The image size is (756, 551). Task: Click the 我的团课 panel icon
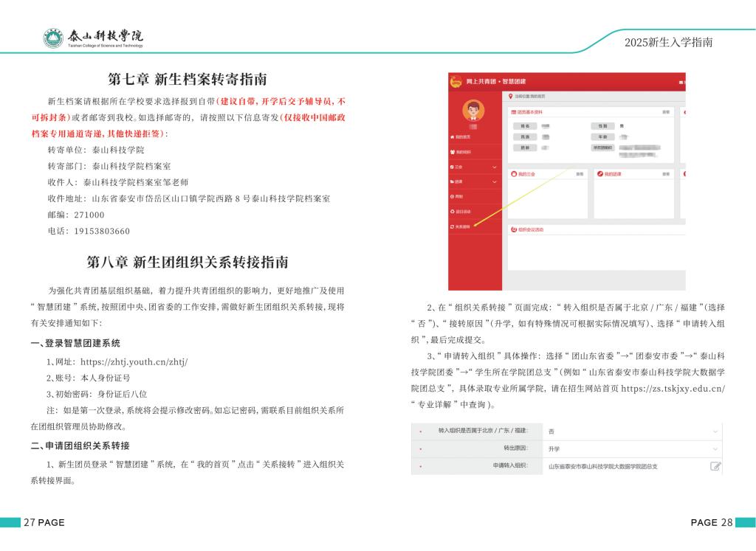(x=599, y=174)
